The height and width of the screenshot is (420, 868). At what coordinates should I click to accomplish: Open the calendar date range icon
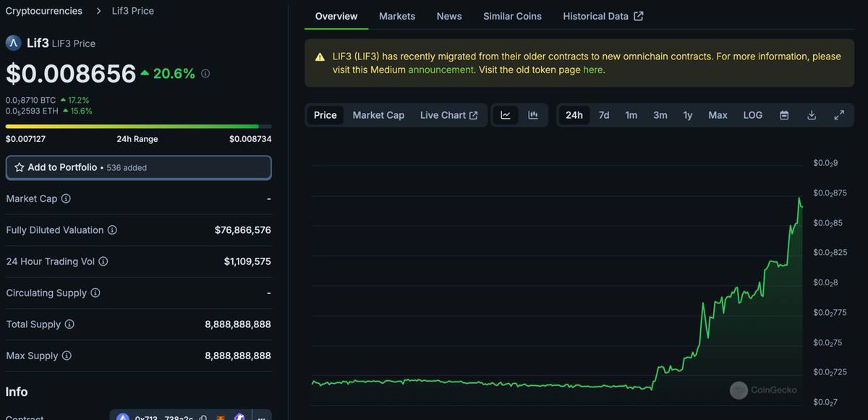784,115
